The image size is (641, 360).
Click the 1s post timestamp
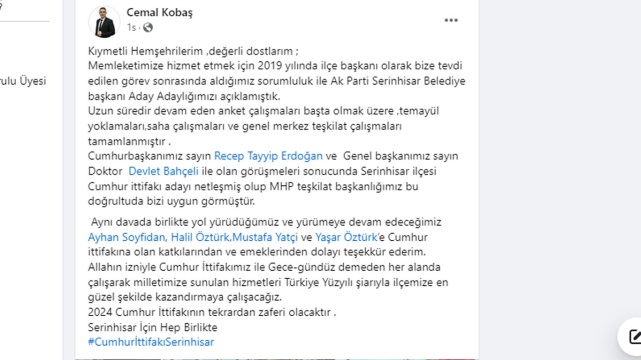[x=131, y=28]
